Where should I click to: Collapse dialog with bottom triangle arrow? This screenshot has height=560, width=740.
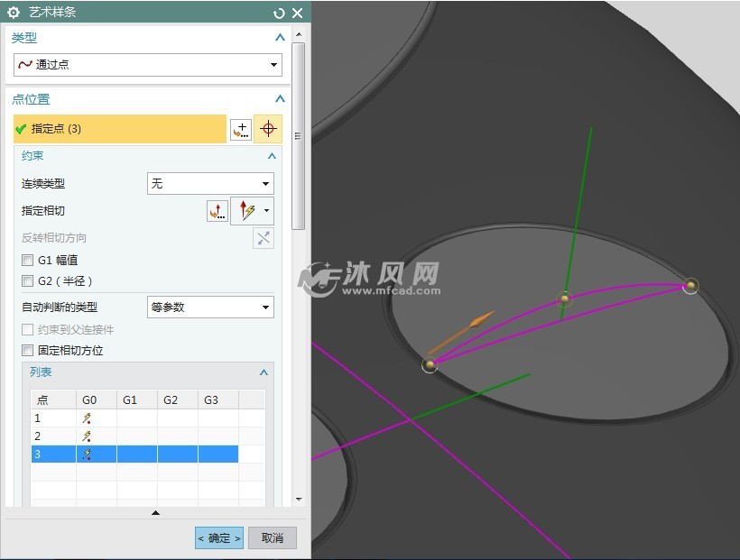click(155, 513)
